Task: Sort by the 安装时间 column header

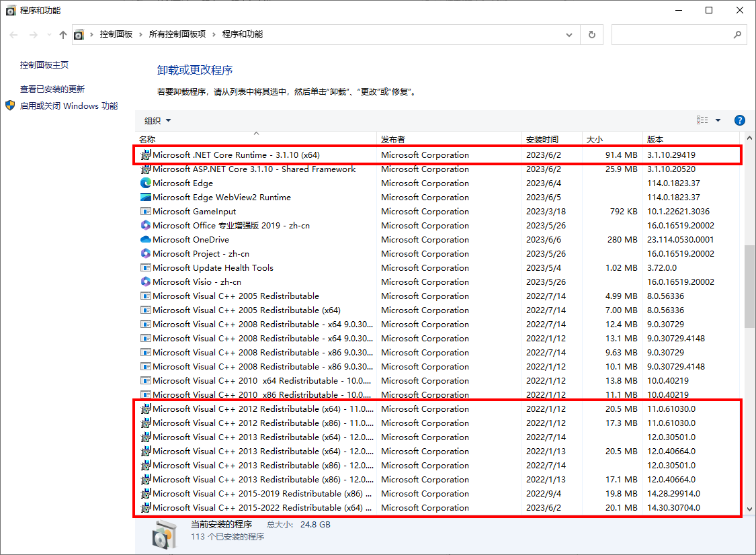Action: tap(552, 139)
